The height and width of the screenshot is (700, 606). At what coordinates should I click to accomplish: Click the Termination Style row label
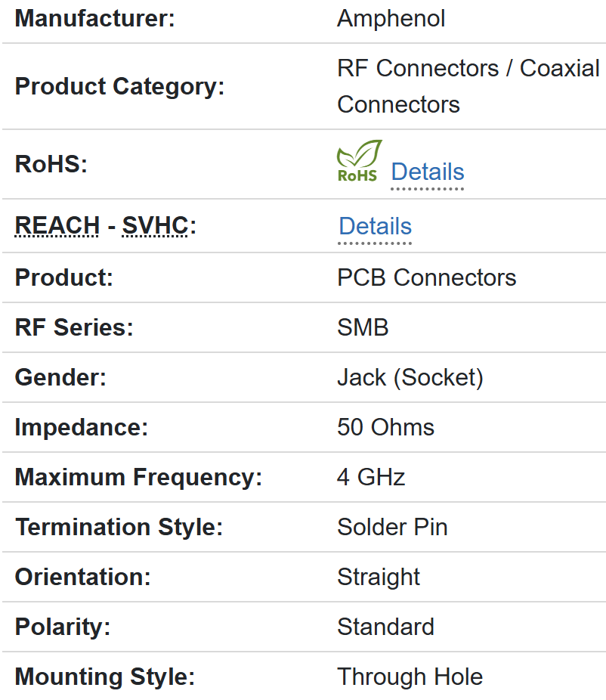[x=119, y=527]
